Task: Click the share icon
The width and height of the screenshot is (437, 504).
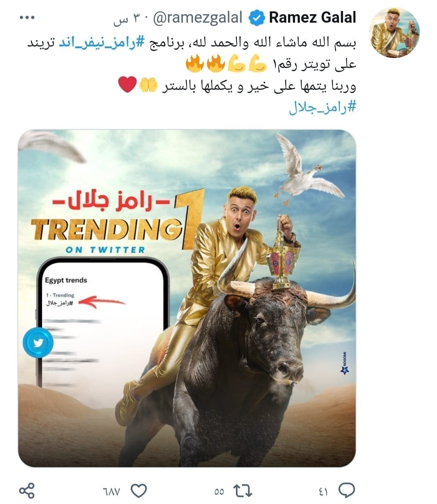Action: point(27,491)
